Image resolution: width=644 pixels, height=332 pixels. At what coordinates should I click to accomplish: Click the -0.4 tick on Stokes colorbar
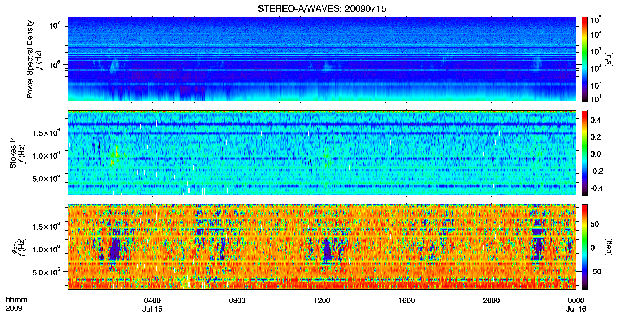(597, 188)
